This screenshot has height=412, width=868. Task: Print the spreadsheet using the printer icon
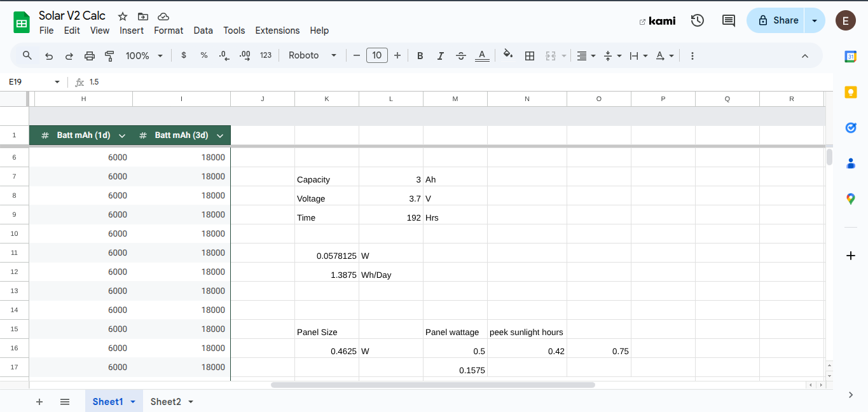[90, 56]
